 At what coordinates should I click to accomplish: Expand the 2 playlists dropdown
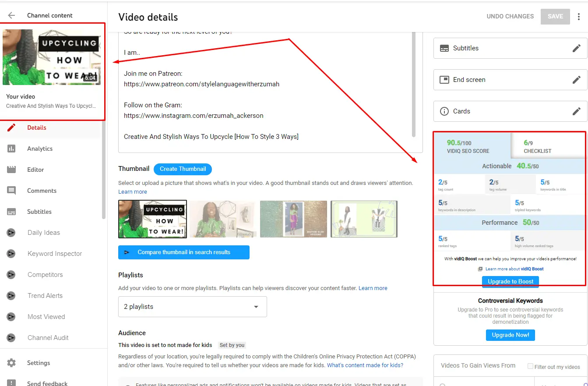point(193,307)
